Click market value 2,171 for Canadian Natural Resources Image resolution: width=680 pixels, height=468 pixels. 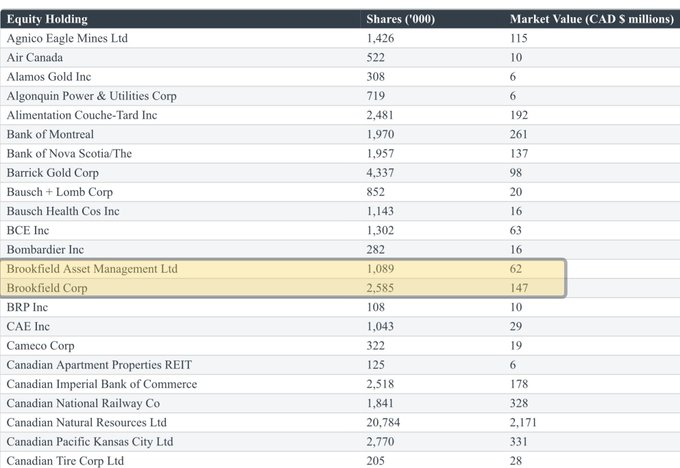(x=523, y=422)
